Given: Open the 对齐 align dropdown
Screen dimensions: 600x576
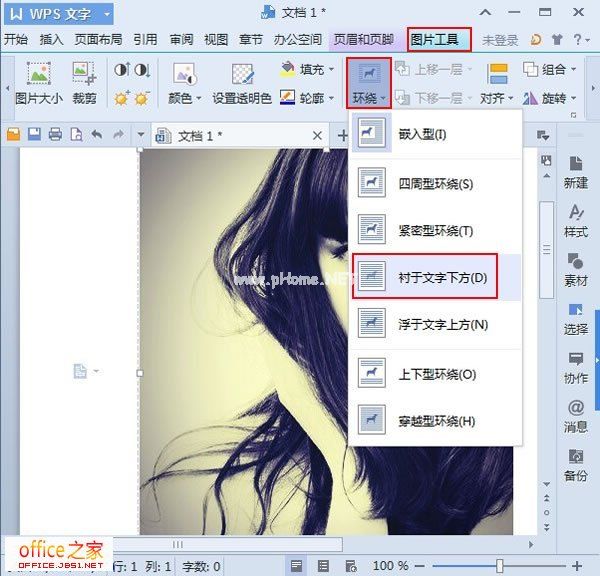Looking at the screenshot, I should 495,99.
